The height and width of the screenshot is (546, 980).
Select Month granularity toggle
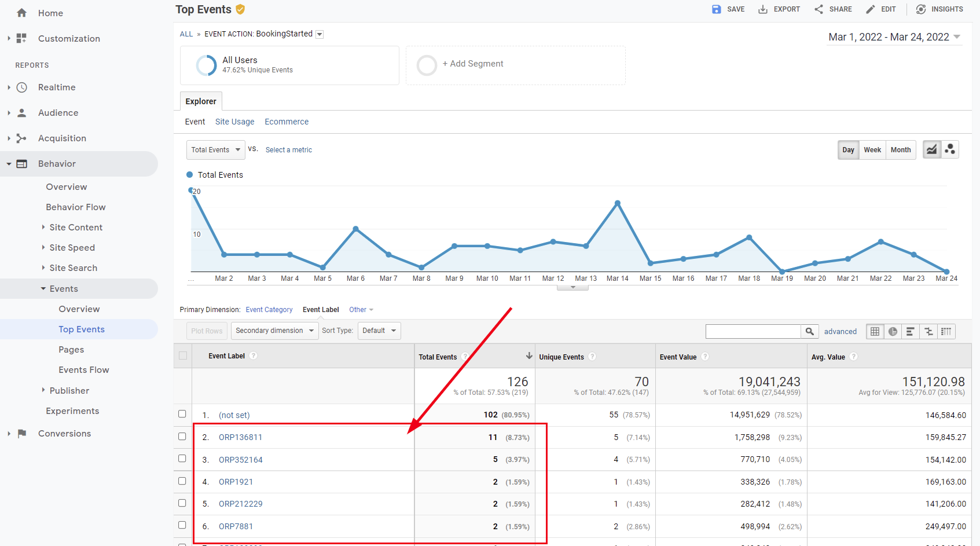coord(901,150)
